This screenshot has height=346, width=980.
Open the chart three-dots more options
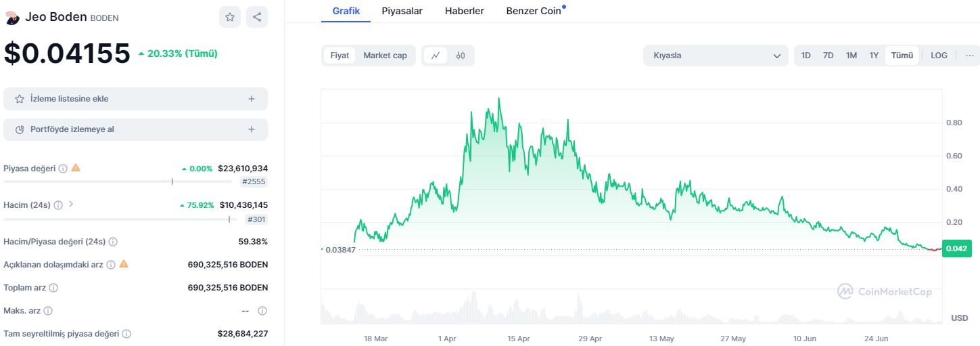pyautogui.click(x=969, y=56)
